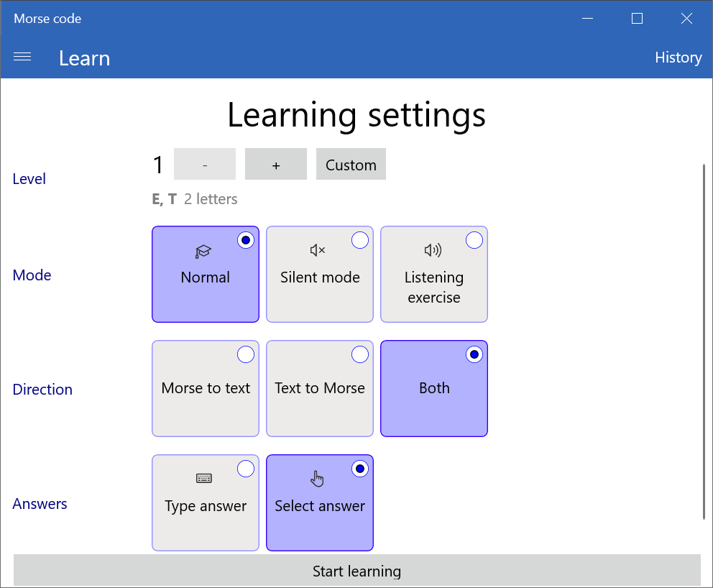This screenshot has width=713, height=588.
Task: Click the graduation cap icon in Normal
Action: pyautogui.click(x=204, y=251)
